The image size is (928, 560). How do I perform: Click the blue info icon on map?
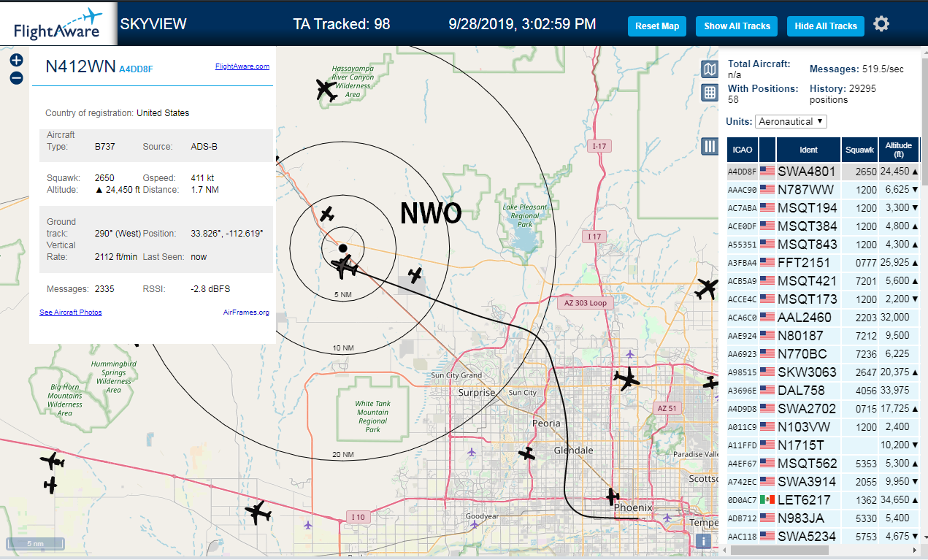[x=702, y=541]
